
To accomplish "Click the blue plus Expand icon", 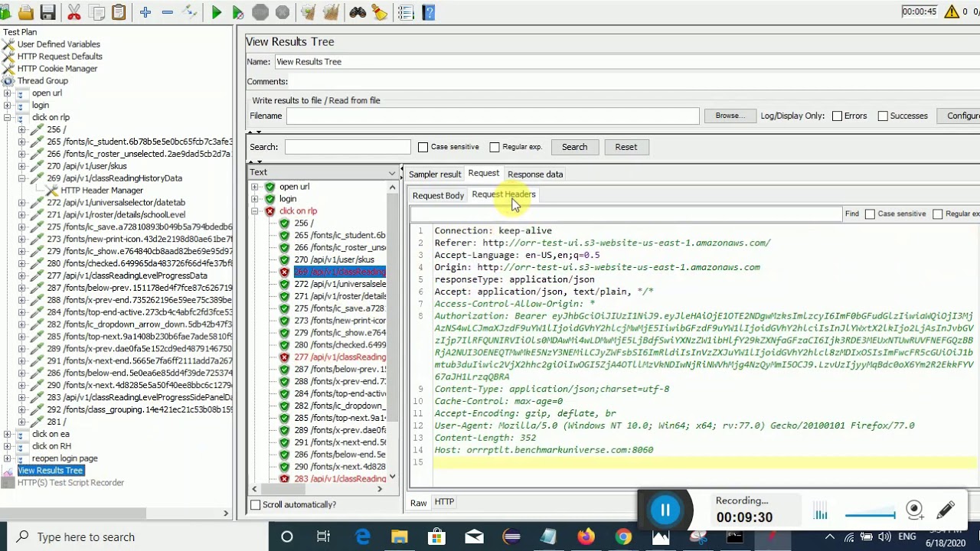I will (x=145, y=12).
